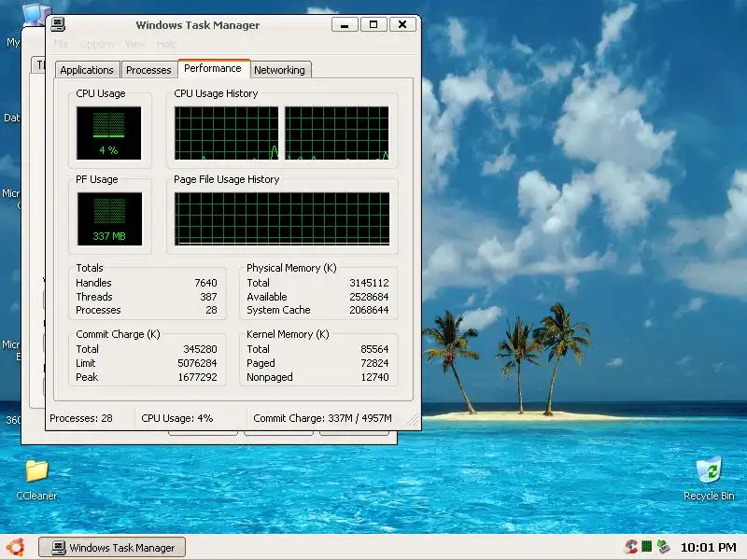
Task: Click Physical Memory Available value 2528684
Action: click(369, 297)
